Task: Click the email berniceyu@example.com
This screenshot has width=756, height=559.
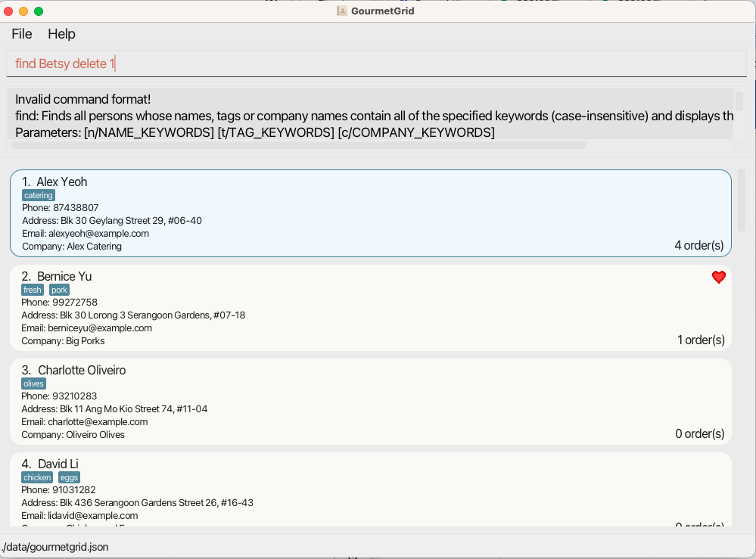Action: [x=100, y=328]
